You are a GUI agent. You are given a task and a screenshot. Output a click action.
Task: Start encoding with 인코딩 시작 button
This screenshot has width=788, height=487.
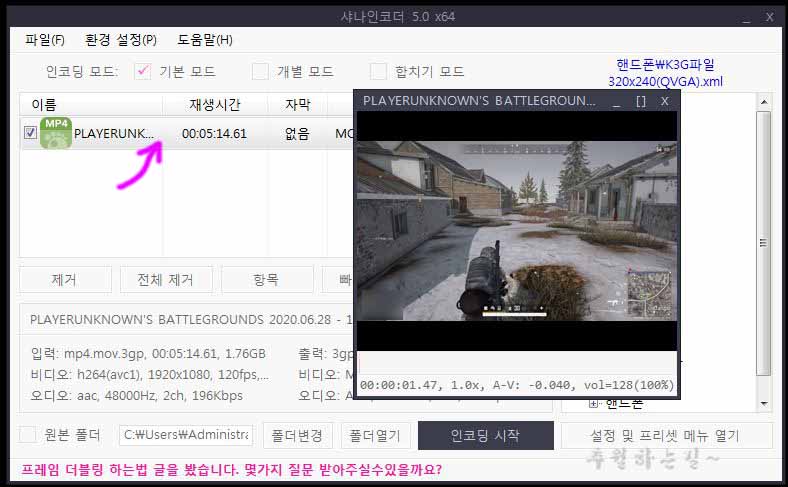point(485,435)
